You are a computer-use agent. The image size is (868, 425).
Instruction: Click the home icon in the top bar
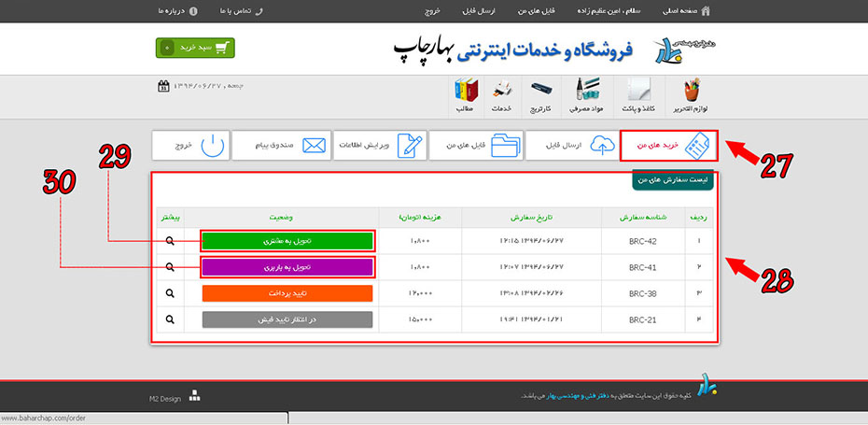point(705,11)
